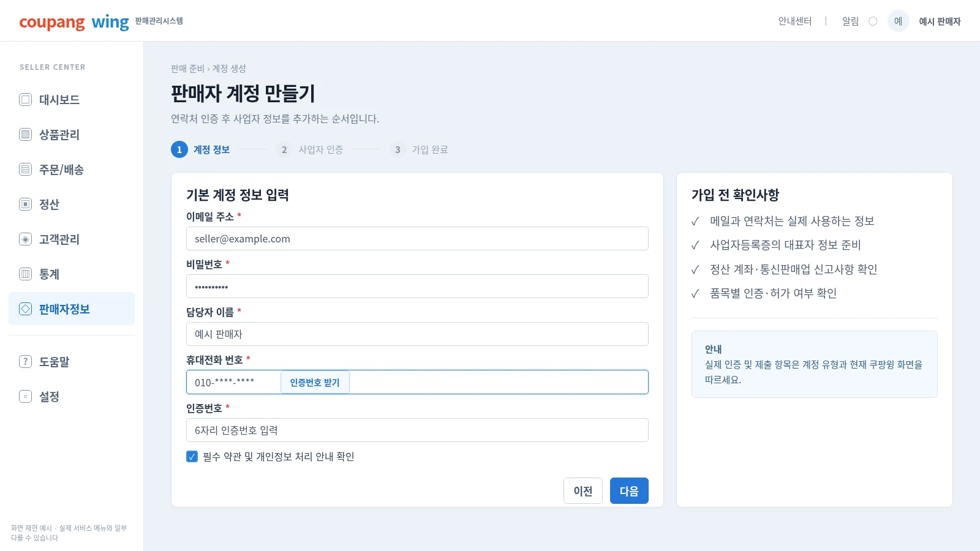Image resolution: width=980 pixels, height=551 pixels.
Task: Navigate to 고객관리
Action: [72, 239]
